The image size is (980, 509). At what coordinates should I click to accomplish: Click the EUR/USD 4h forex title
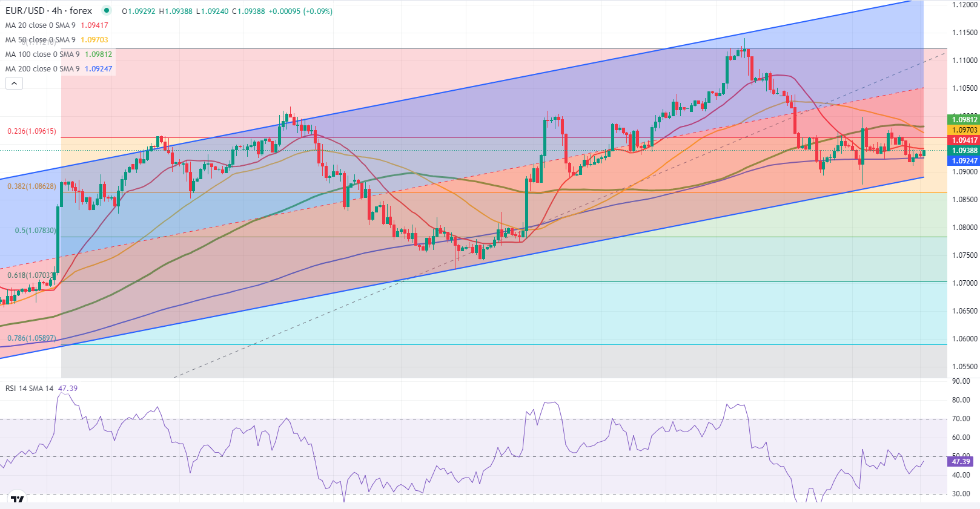click(49, 11)
